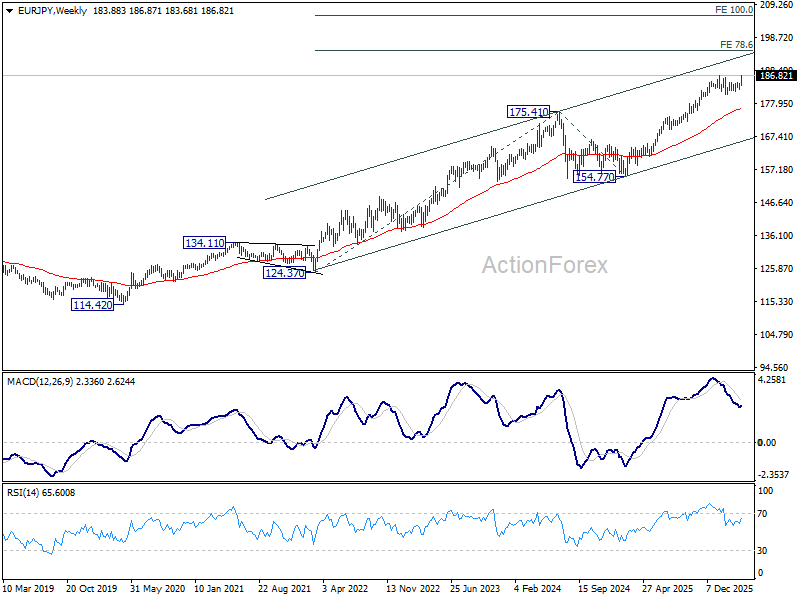Open the EURJPY symbol dropdown arrow

pyautogui.click(x=9, y=11)
